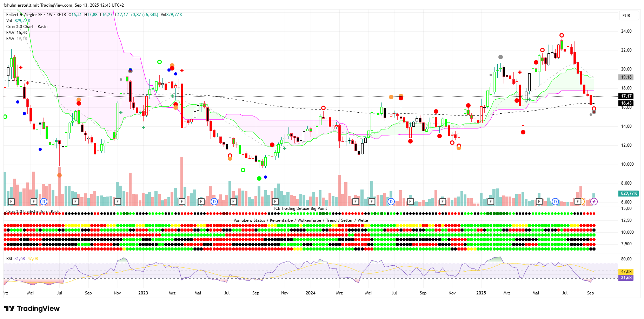Viewport: 644px width, 319px height.
Task: Open the EUR currency selector
Action: coord(626,16)
